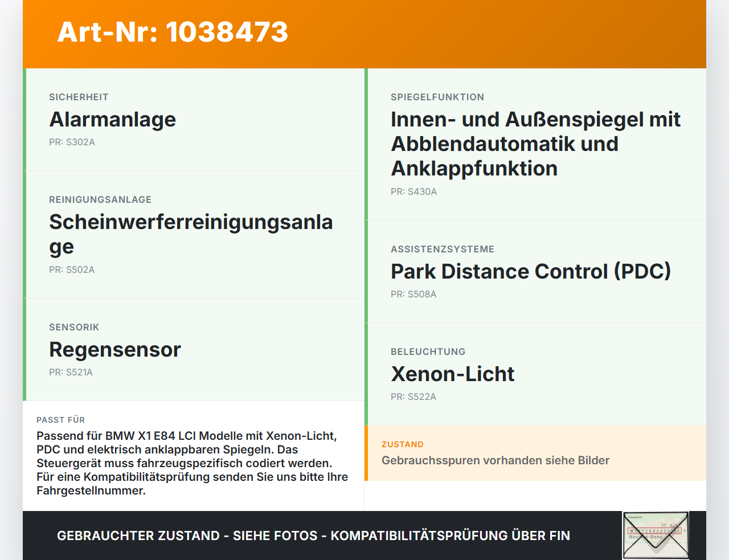Click the ZUSTAND label
729x560 pixels.
click(403, 444)
